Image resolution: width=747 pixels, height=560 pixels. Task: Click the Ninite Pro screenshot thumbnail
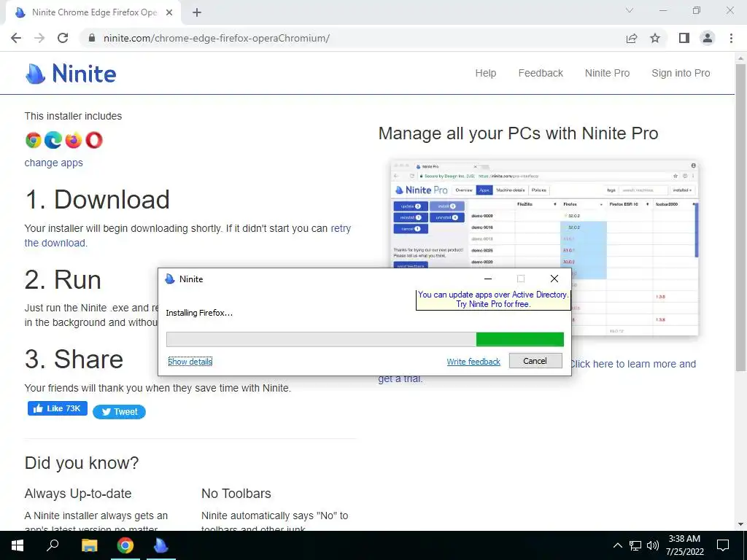tap(544, 248)
